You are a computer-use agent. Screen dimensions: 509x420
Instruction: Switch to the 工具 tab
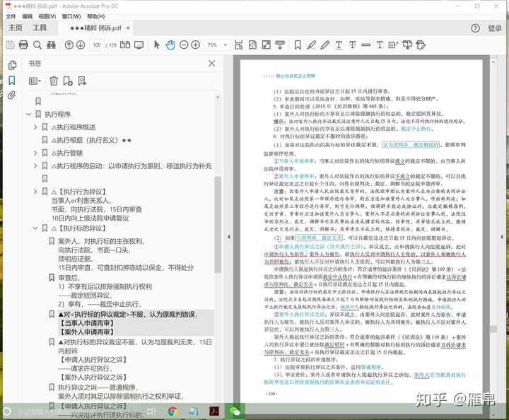(40, 28)
